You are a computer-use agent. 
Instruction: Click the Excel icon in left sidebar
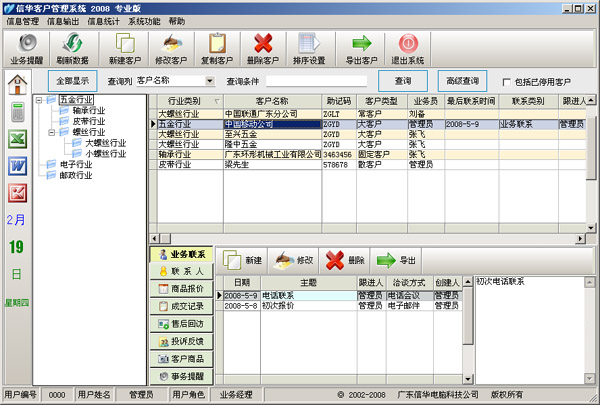(x=17, y=139)
